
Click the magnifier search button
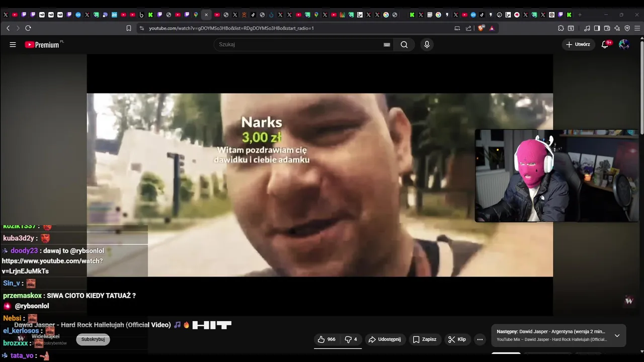pos(404,44)
